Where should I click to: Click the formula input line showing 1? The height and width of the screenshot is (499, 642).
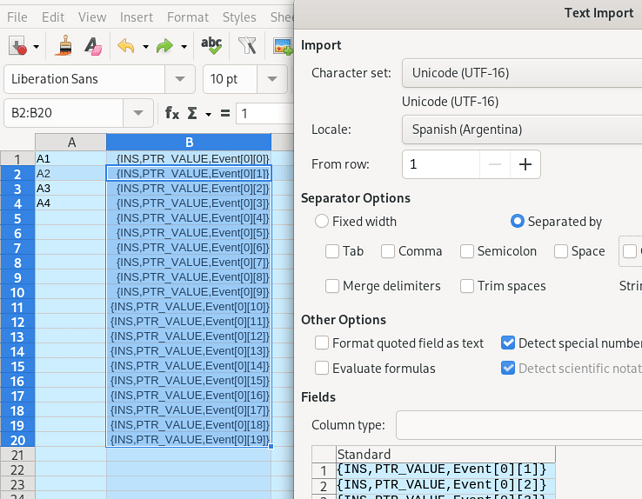[x=264, y=113]
